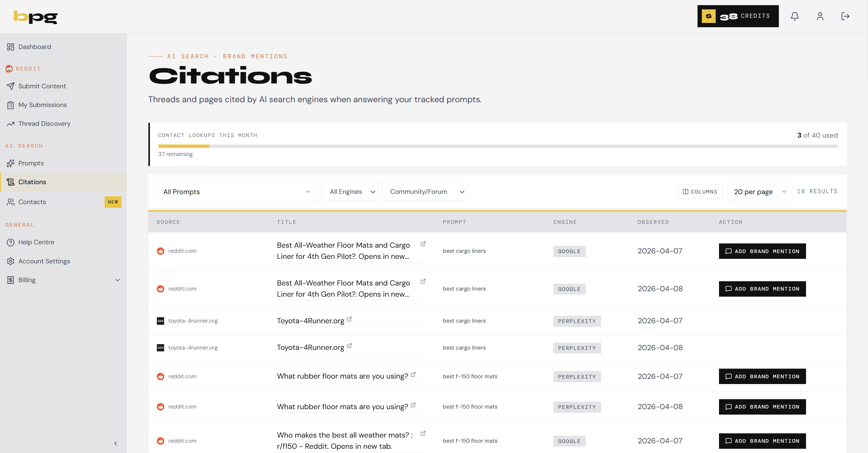The width and height of the screenshot is (868, 453).
Task: Open Account Settings
Action: coord(63,261)
